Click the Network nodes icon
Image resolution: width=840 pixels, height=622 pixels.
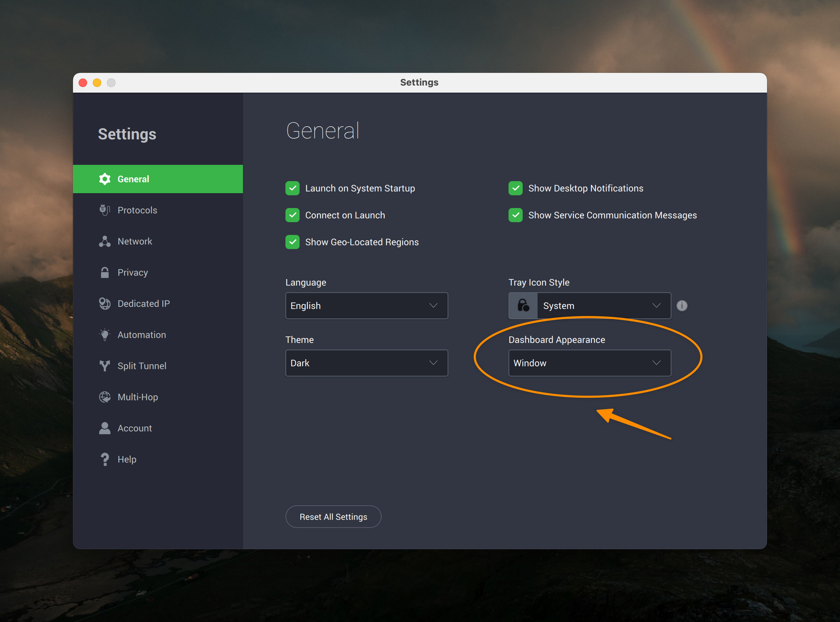(x=105, y=241)
